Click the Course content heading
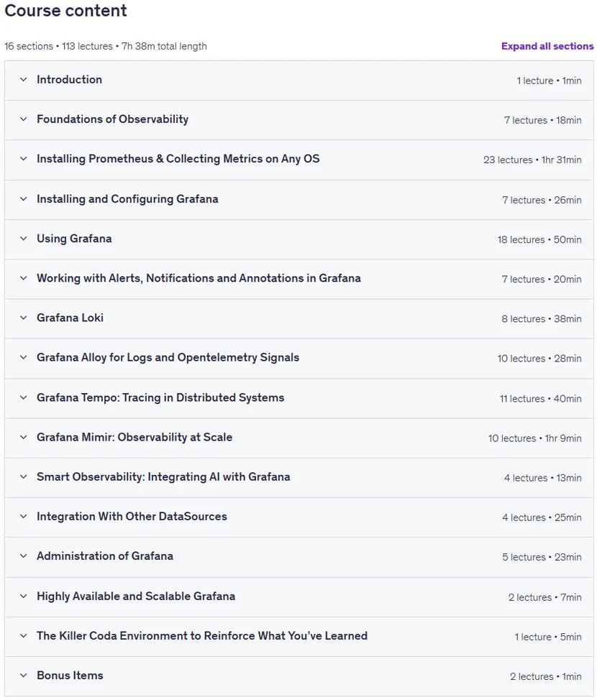The image size is (597, 700). (x=65, y=10)
